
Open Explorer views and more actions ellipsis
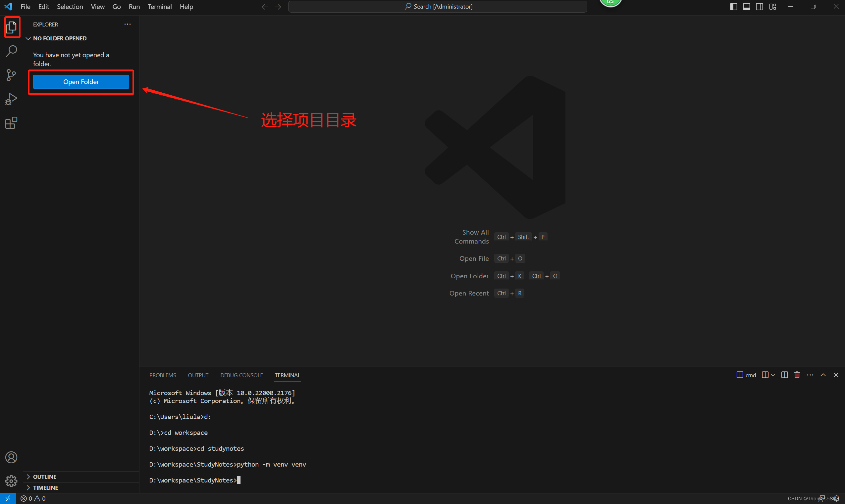[x=128, y=24]
